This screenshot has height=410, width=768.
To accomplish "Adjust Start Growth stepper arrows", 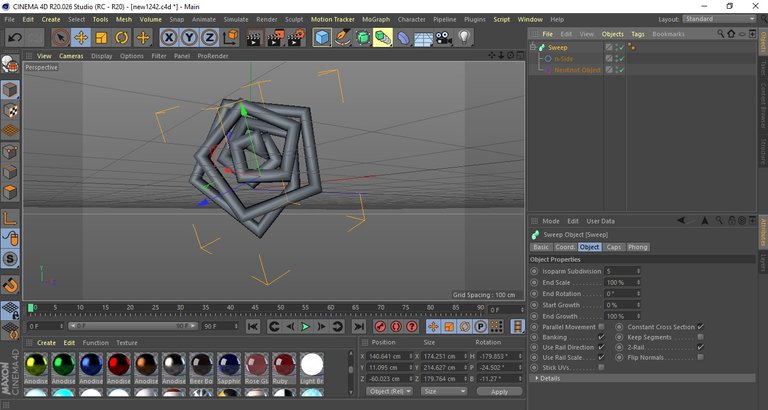I will [x=638, y=305].
